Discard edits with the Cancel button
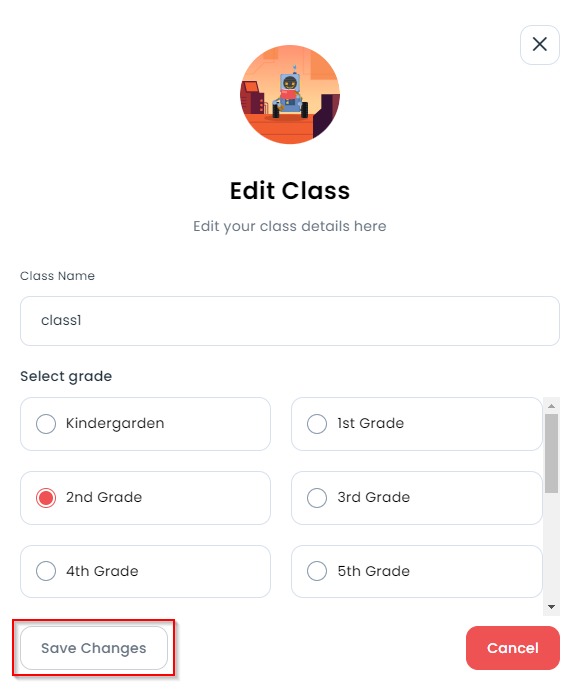Viewport: 580px width, 693px height. pos(513,648)
